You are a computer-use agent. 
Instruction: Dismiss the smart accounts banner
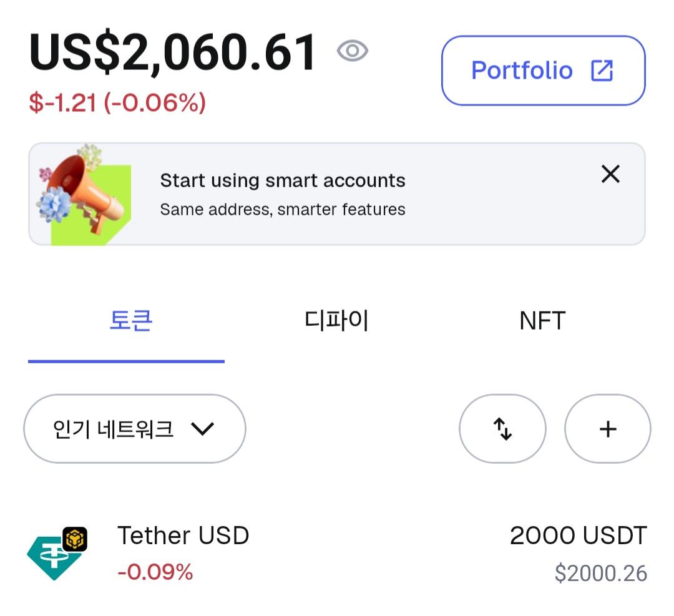(x=610, y=174)
